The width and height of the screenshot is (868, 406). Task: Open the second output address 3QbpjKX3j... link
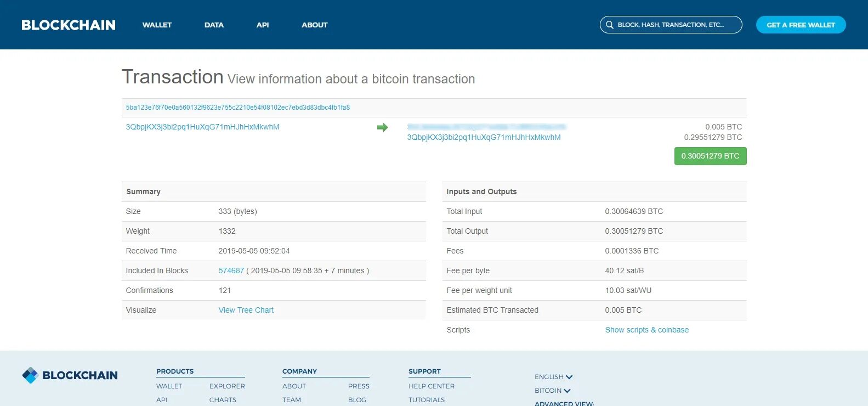pyautogui.click(x=484, y=137)
